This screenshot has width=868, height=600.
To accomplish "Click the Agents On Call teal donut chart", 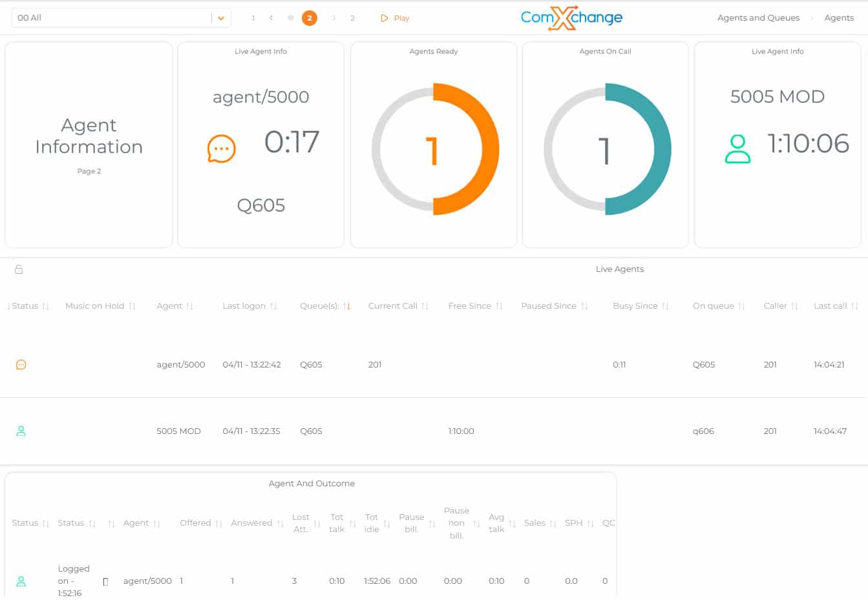I will (607, 149).
